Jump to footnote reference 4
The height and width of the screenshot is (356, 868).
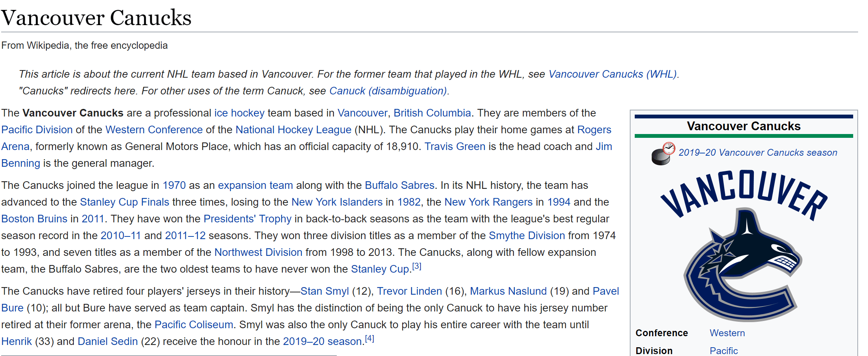click(369, 338)
